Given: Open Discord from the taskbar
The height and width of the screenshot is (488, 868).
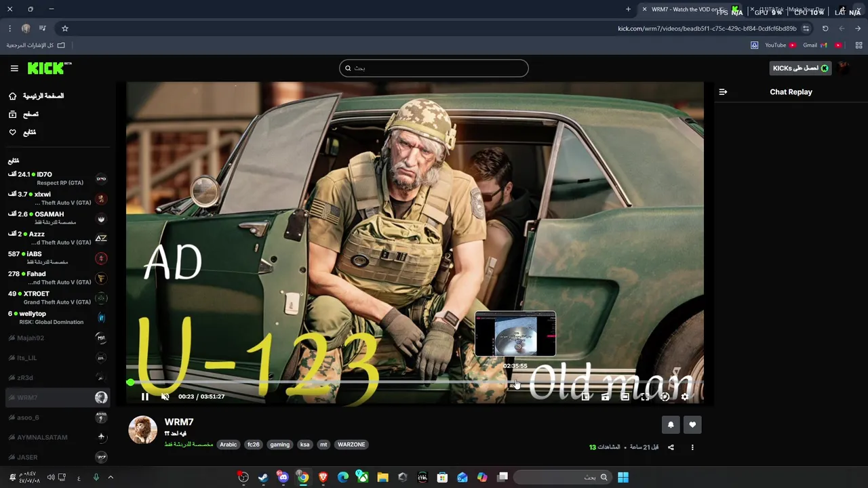Looking at the screenshot, I should (x=283, y=477).
